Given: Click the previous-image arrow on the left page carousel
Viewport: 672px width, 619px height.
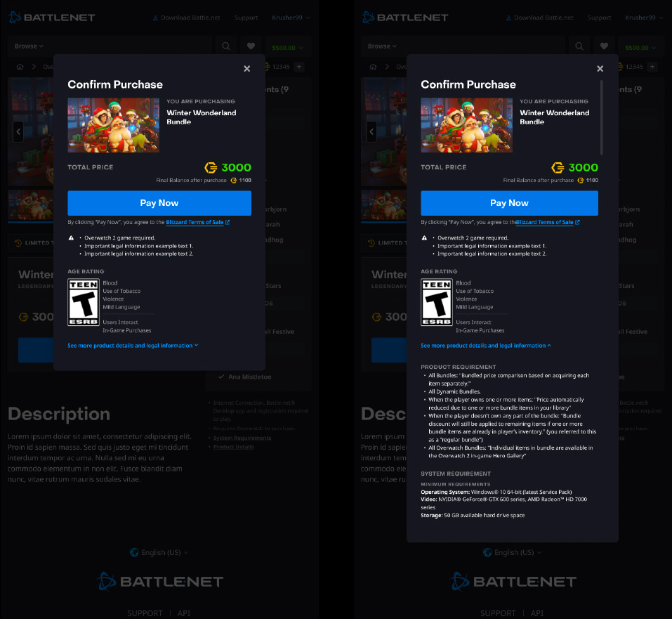Looking at the screenshot, I should click(18, 131).
